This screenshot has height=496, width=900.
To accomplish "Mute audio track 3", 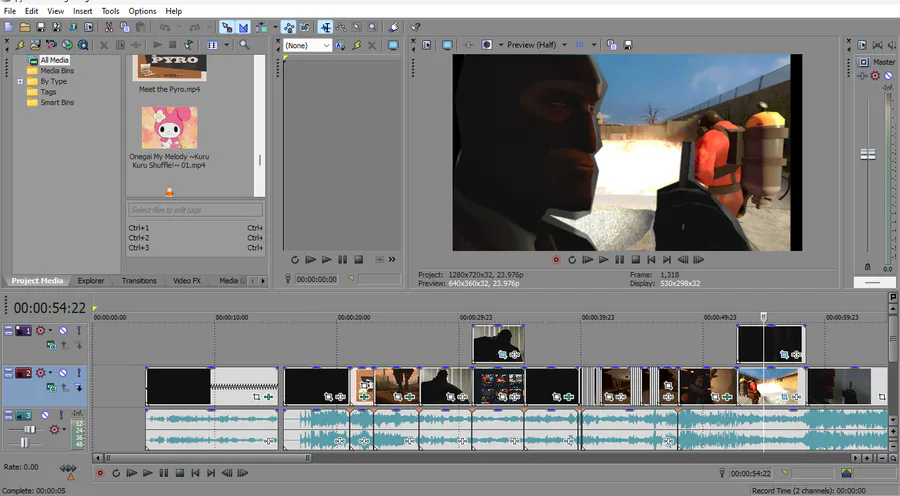I will point(45,414).
